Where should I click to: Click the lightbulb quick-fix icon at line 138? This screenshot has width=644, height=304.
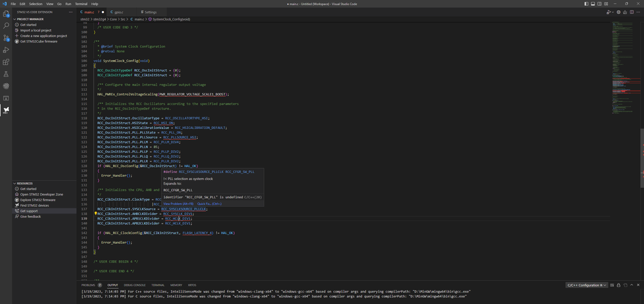click(x=96, y=214)
